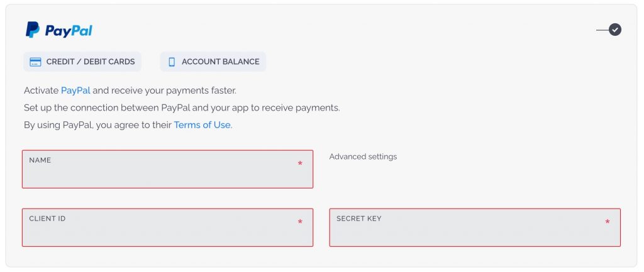Screen dimensions: 644x272
Task: Focus the NAME input field
Action: pos(167,169)
